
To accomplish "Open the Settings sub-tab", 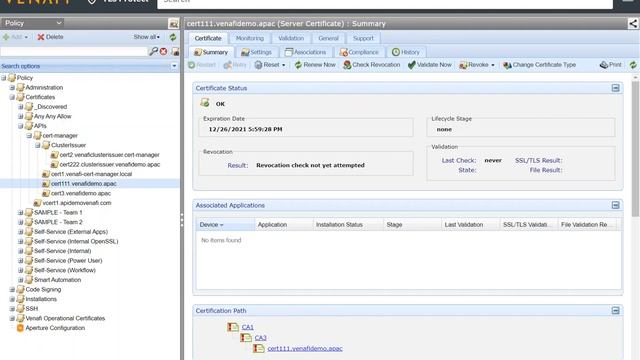I will [256, 52].
